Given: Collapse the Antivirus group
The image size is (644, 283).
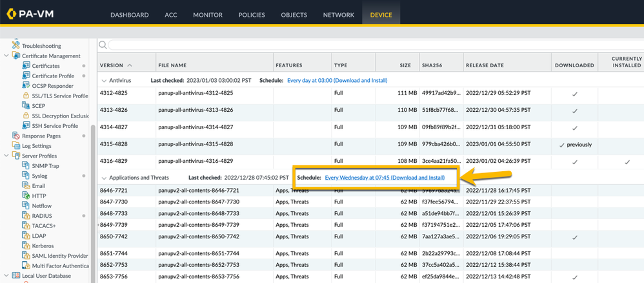Looking at the screenshot, I should (x=104, y=81).
